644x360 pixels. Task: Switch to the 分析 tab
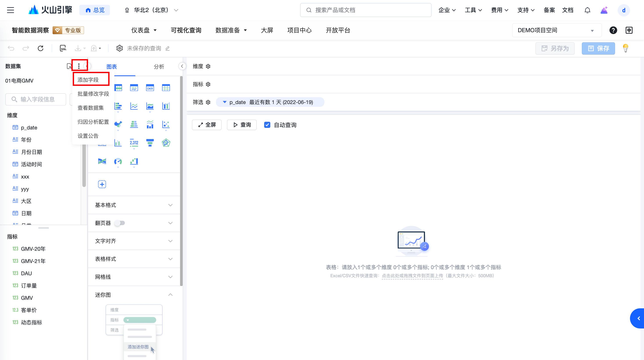[x=159, y=67]
